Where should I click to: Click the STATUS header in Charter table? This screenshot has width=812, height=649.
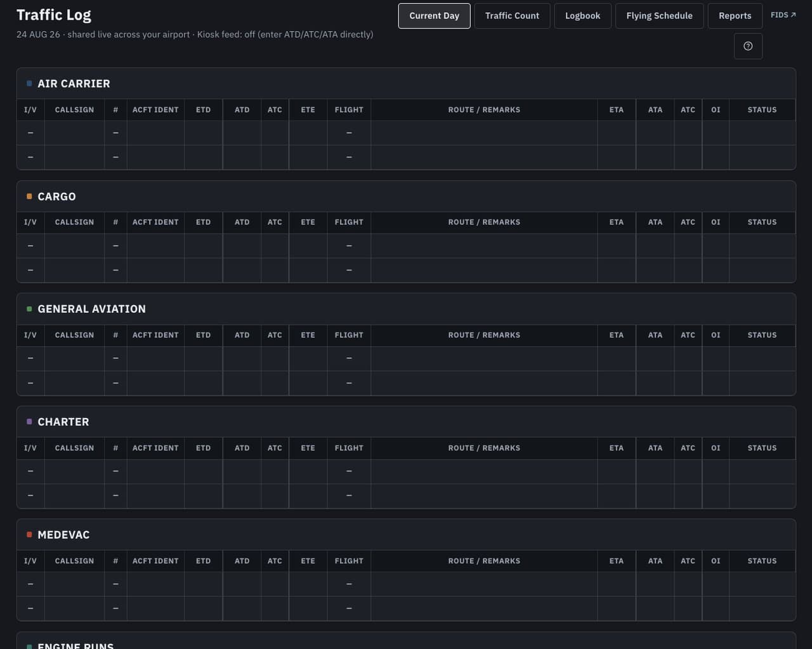(x=762, y=448)
